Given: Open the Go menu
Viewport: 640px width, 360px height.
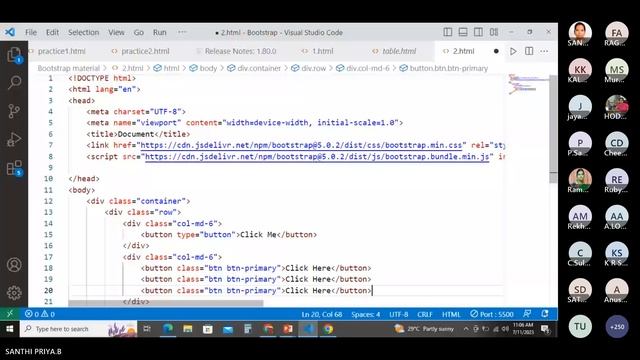Looking at the screenshot, I should [x=139, y=32].
